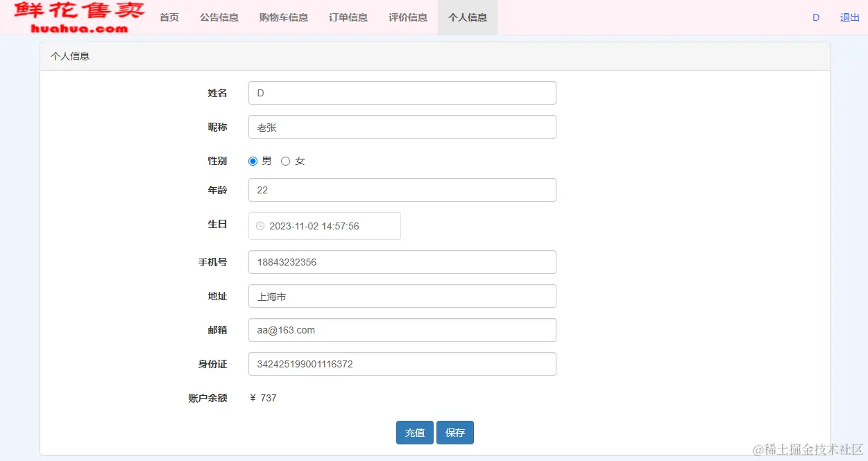Click the clock icon in the 生日 field

tap(260, 226)
